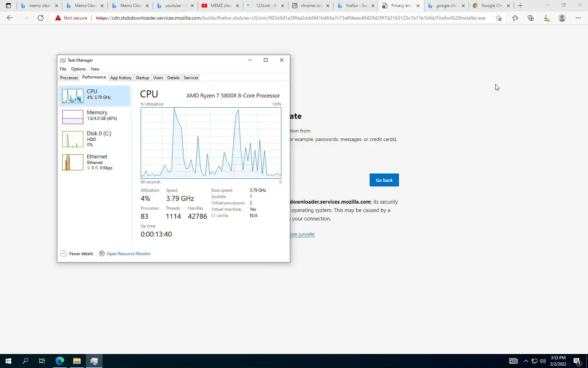Image resolution: width=588 pixels, height=368 pixels.
Task: Switch to the App history tab
Action: (x=121, y=78)
